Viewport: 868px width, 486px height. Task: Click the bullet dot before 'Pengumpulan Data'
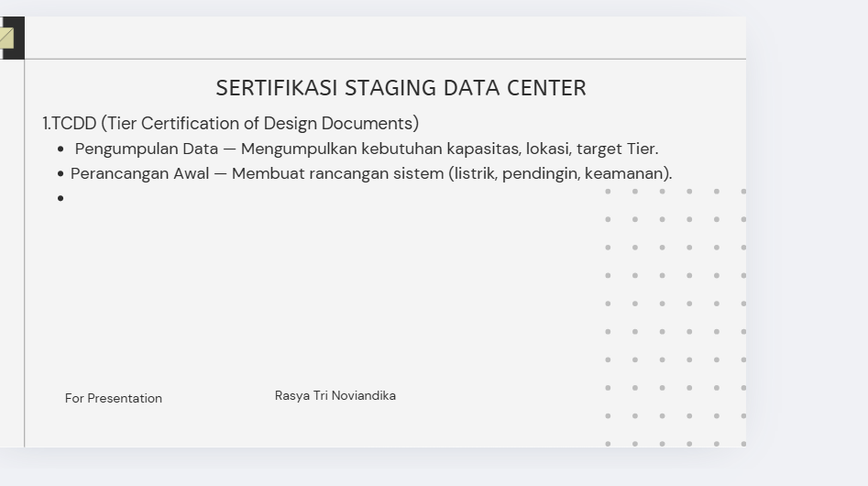(x=60, y=149)
